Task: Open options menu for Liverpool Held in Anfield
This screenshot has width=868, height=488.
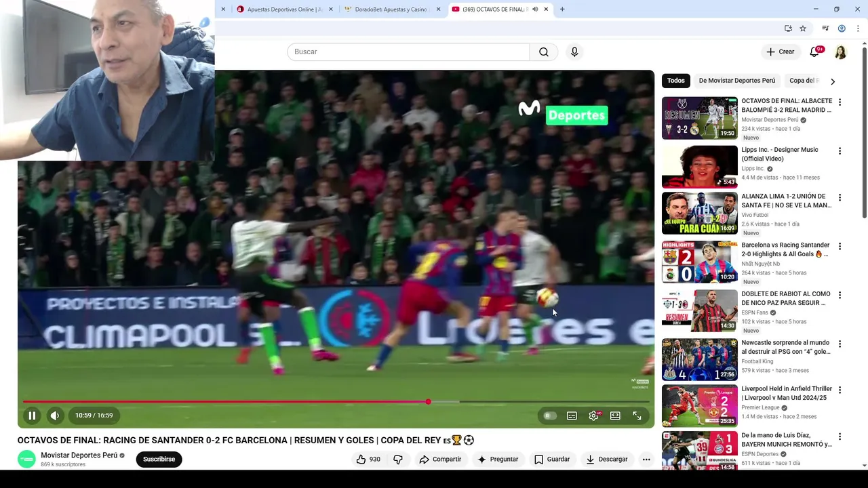Action: 840,390
